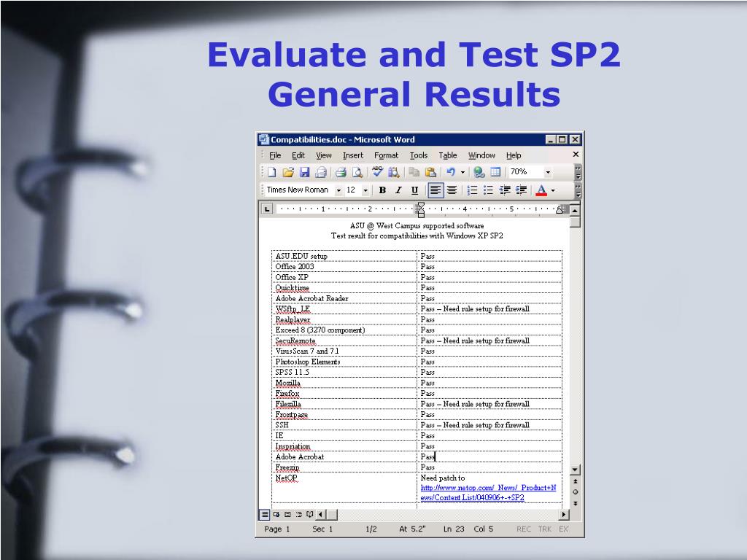The width and height of the screenshot is (747, 560).
Task: Expand Formatting toolbar options chevron
Action: point(578,190)
